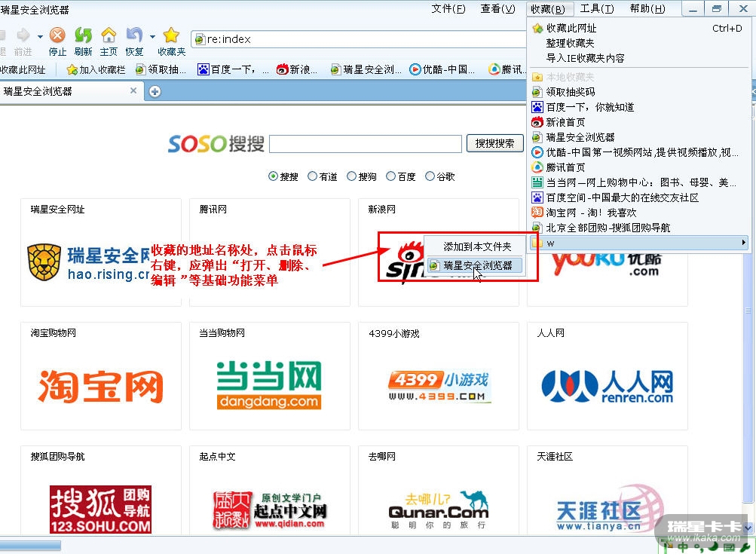Open 瑞星安全浏览器 in the favorites list

[x=639, y=137]
